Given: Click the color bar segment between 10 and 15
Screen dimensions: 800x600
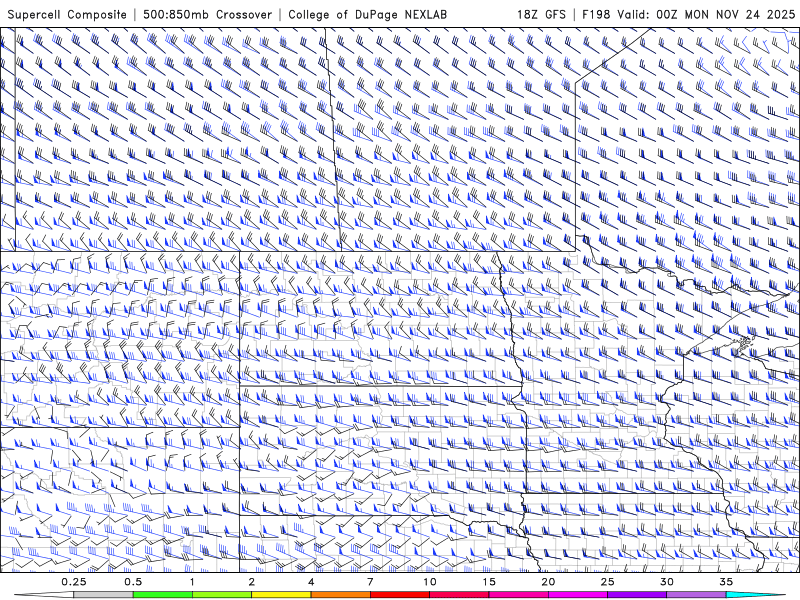Looking at the screenshot, I should click(459, 595).
